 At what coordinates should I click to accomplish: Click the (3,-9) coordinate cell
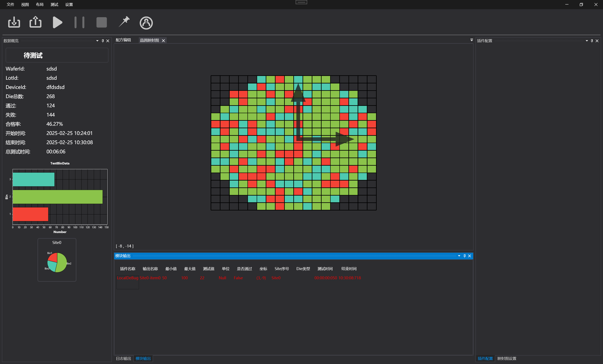pyautogui.click(x=261, y=278)
